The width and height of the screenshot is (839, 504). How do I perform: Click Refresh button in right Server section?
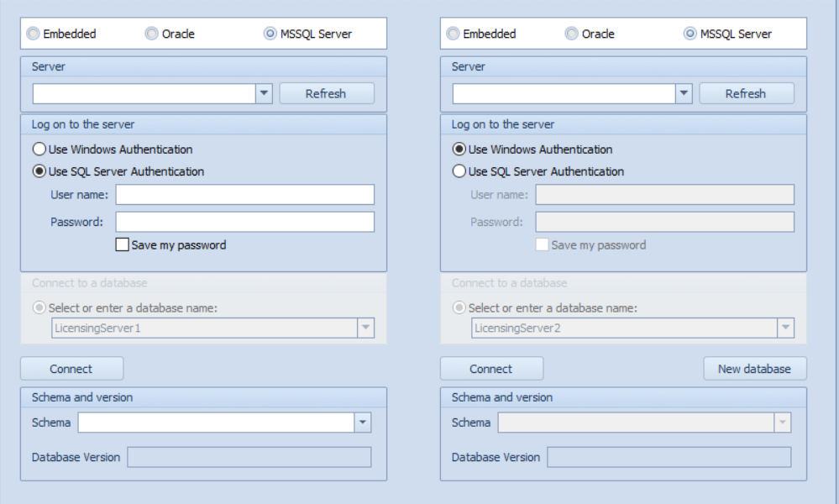(746, 93)
